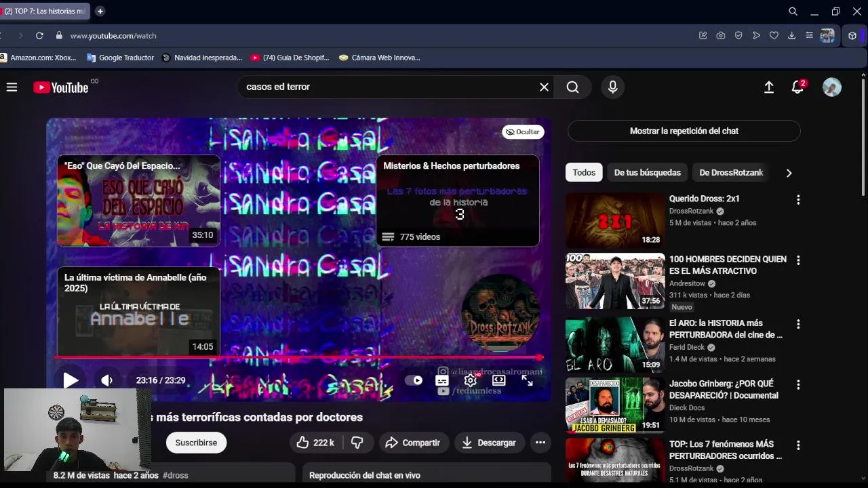Open Jacobo Grinberg title link
Viewport: 868px width, 488px height.
[x=724, y=390]
